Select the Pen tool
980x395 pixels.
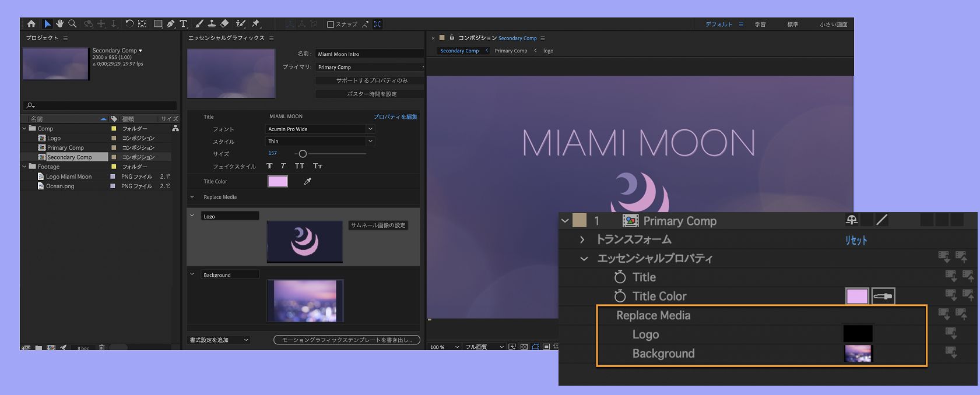(171, 24)
